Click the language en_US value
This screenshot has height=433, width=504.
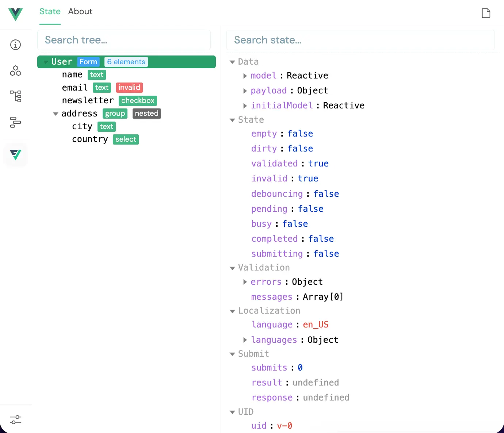point(316,325)
